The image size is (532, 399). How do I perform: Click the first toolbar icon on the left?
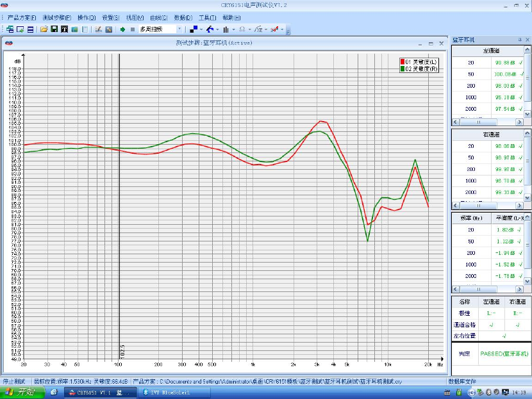coord(11,29)
